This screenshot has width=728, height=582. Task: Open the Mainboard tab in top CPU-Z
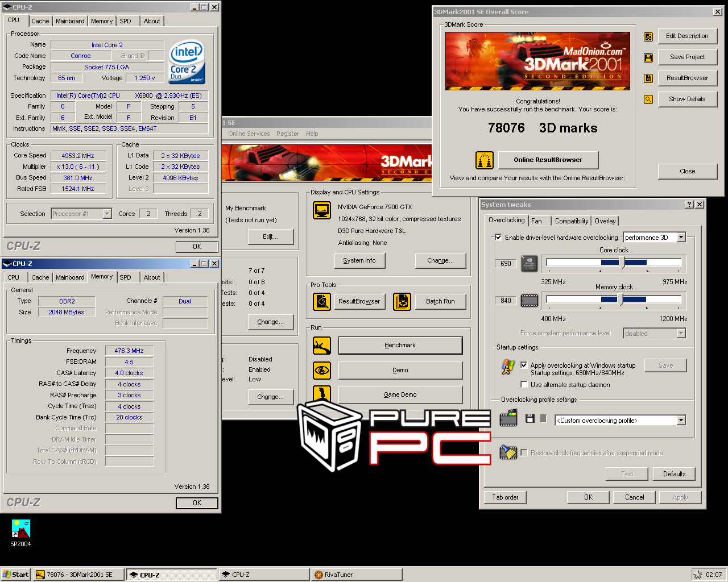coord(70,21)
